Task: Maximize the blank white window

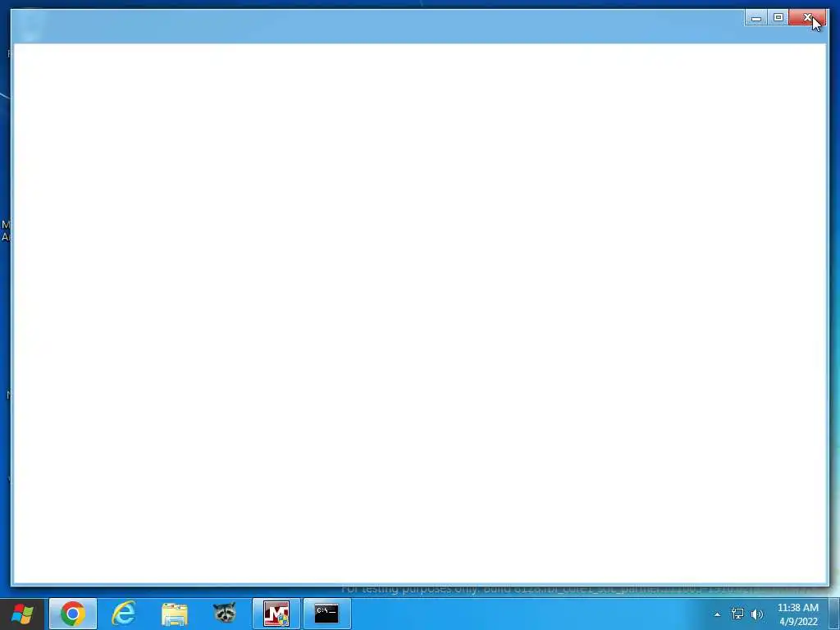Action: [x=778, y=18]
